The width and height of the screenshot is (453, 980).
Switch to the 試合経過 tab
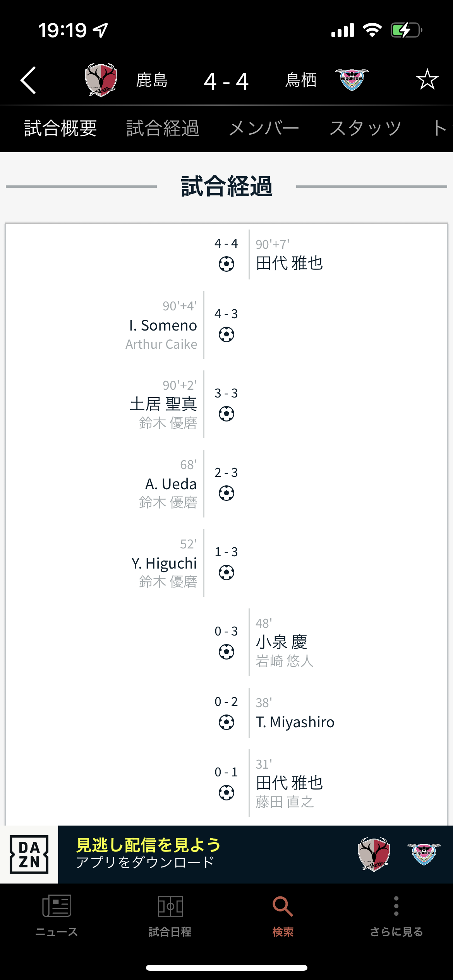pyautogui.click(x=163, y=128)
